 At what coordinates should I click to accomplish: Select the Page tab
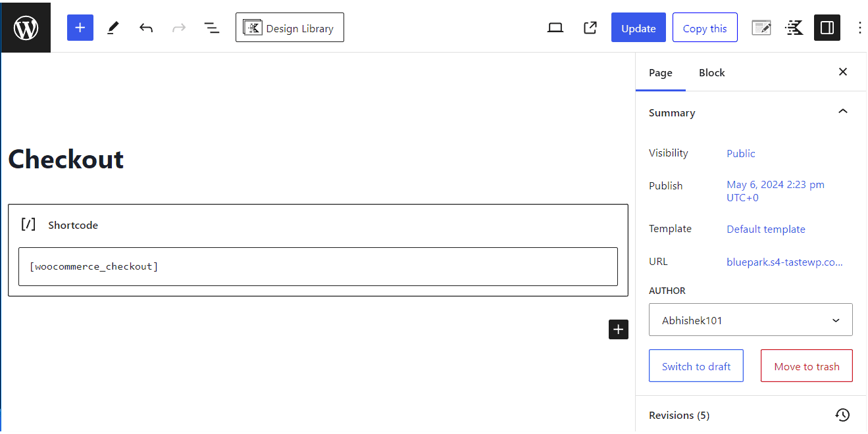pos(661,72)
